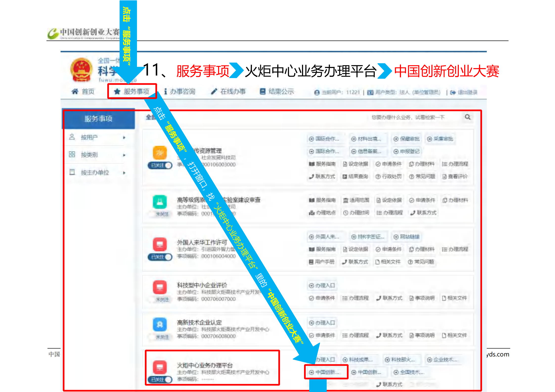
Task: Click the green icon of 高等级病原 item
Action: 160,202
